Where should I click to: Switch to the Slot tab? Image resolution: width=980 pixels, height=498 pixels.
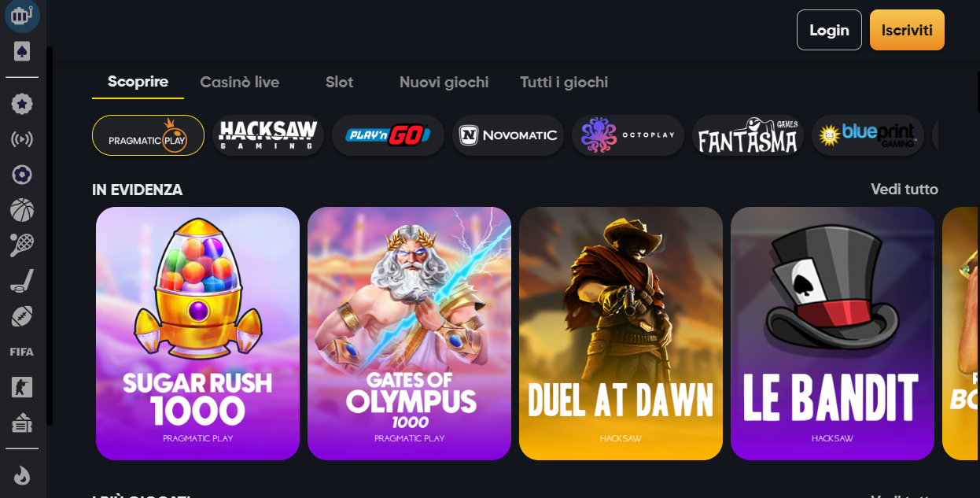point(340,82)
